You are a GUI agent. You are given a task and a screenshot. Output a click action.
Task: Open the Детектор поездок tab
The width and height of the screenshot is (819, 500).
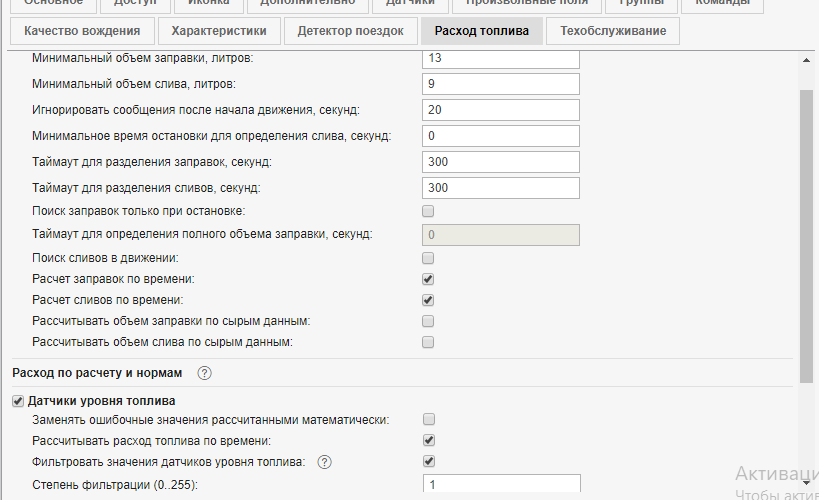[x=350, y=31]
